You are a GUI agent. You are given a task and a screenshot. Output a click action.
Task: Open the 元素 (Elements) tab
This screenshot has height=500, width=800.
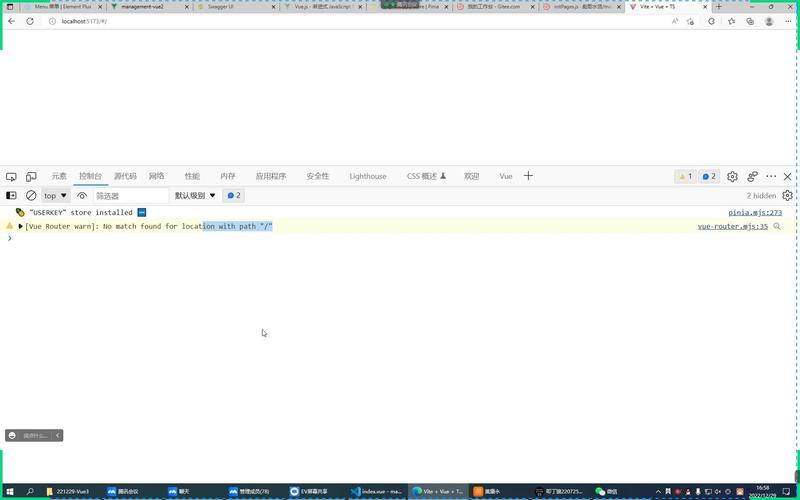coord(59,176)
